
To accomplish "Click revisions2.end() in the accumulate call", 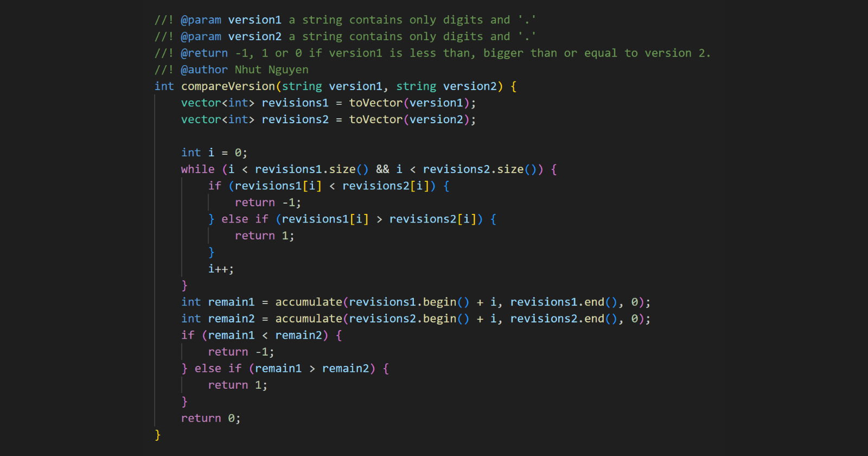I will click(x=563, y=319).
